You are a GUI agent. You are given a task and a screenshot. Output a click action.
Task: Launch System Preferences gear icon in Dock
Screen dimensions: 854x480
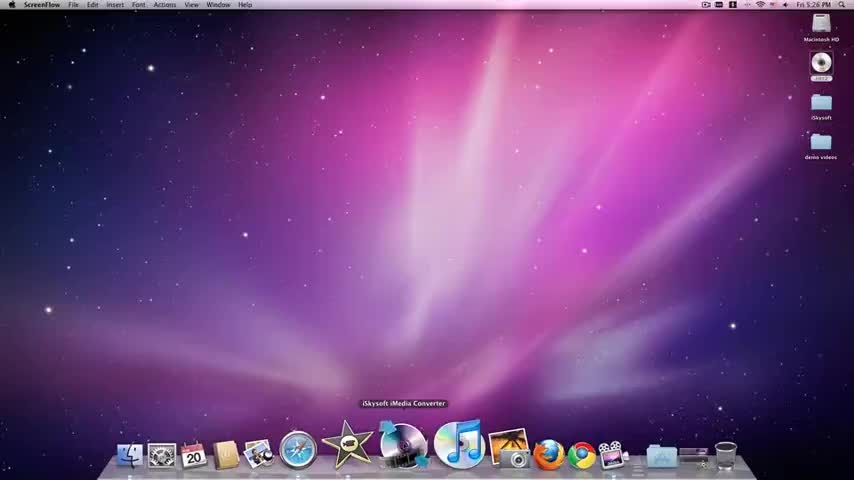click(x=162, y=455)
